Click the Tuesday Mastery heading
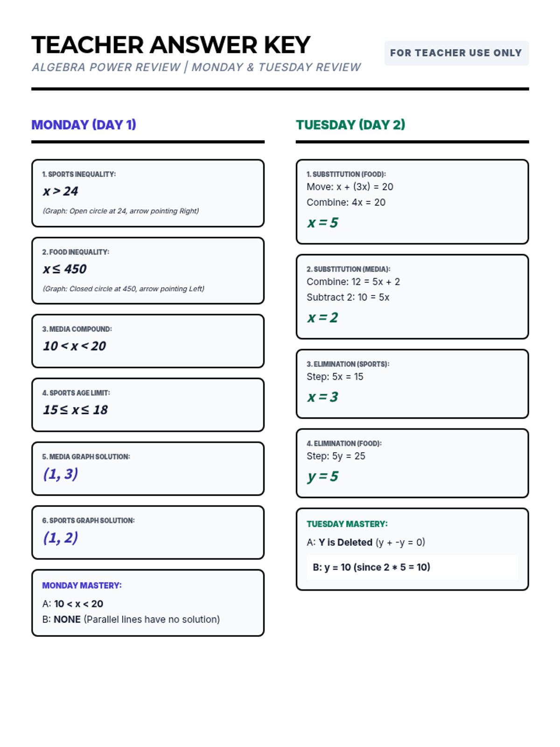The width and height of the screenshot is (560, 747). point(347,524)
